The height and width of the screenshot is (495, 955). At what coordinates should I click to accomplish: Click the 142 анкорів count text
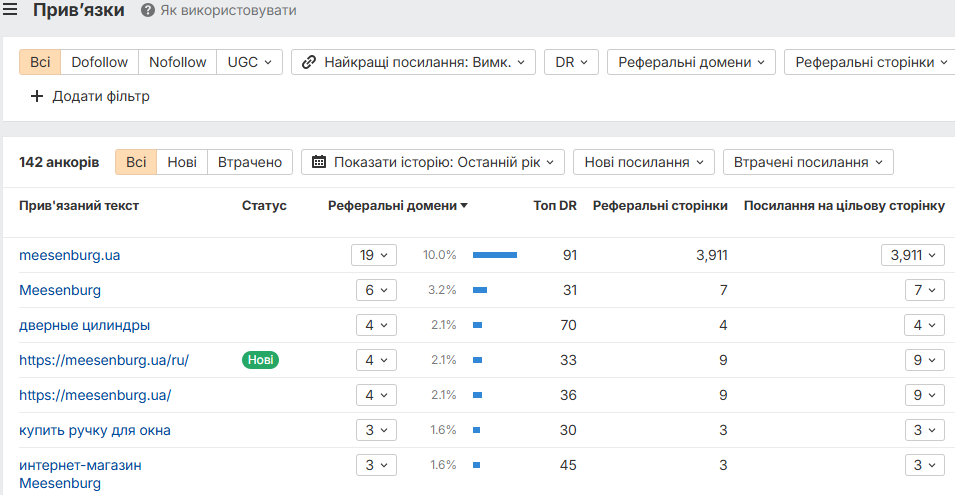coord(59,162)
